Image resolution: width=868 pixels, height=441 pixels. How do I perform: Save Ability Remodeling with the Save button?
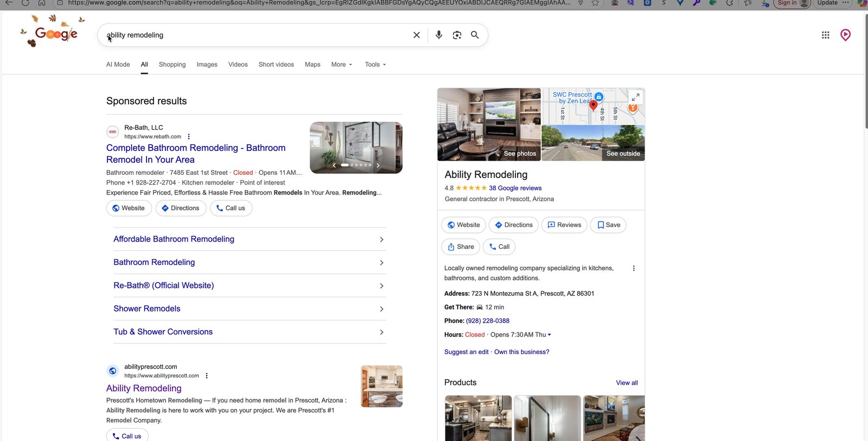[608, 225]
